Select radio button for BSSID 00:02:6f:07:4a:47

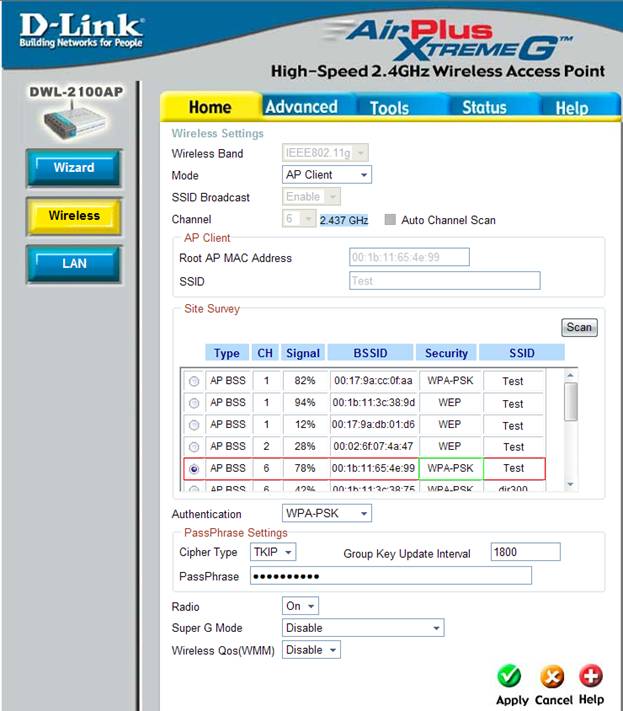point(193,446)
